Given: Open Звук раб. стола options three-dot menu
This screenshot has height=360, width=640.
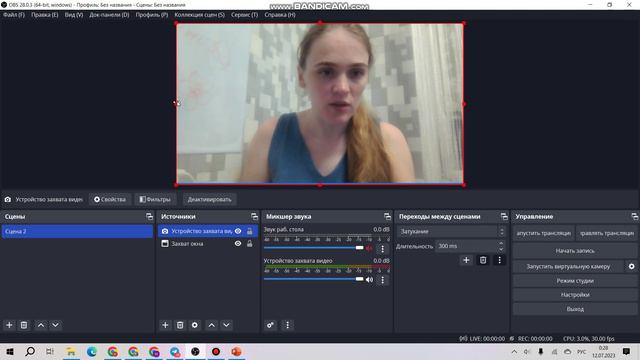Looking at the screenshot, I should pos(382,249).
